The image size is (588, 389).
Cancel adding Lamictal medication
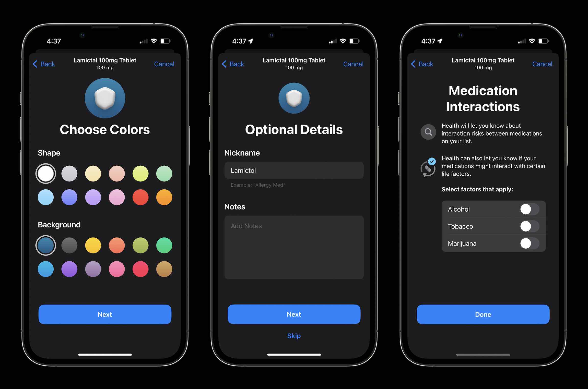[x=164, y=64]
